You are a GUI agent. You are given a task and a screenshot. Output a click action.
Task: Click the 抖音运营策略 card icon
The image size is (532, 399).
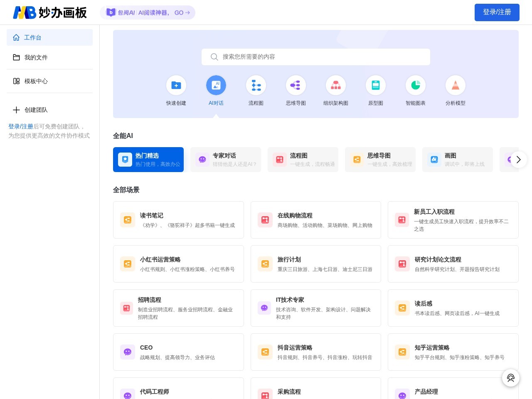tap(265, 352)
